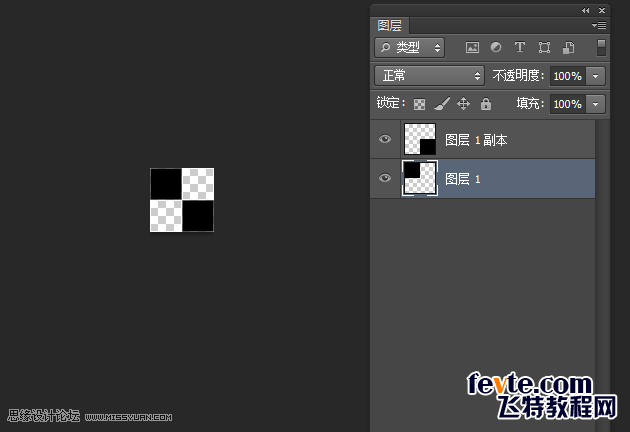Collapse the panel with double-arrow button
Image resolution: width=630 pixels, height=432 pixels.
[585, 10]
